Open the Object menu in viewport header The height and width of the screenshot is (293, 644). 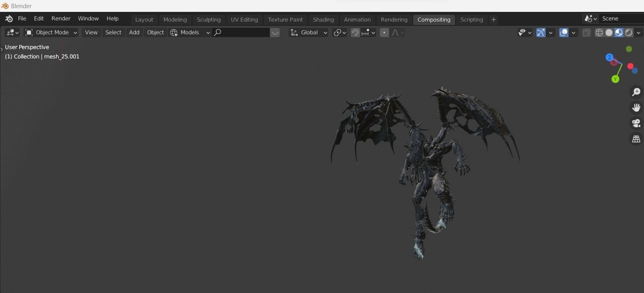(155, 32)
